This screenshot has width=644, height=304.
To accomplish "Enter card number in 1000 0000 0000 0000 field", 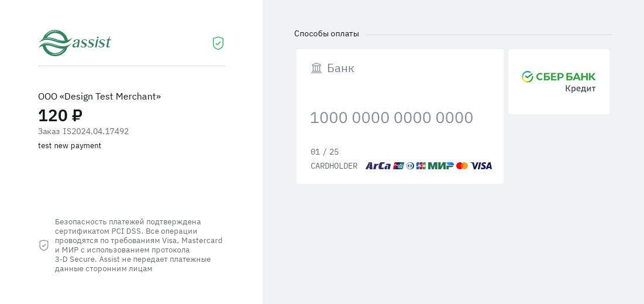I will pyautogui.click(x=391, y=118).
